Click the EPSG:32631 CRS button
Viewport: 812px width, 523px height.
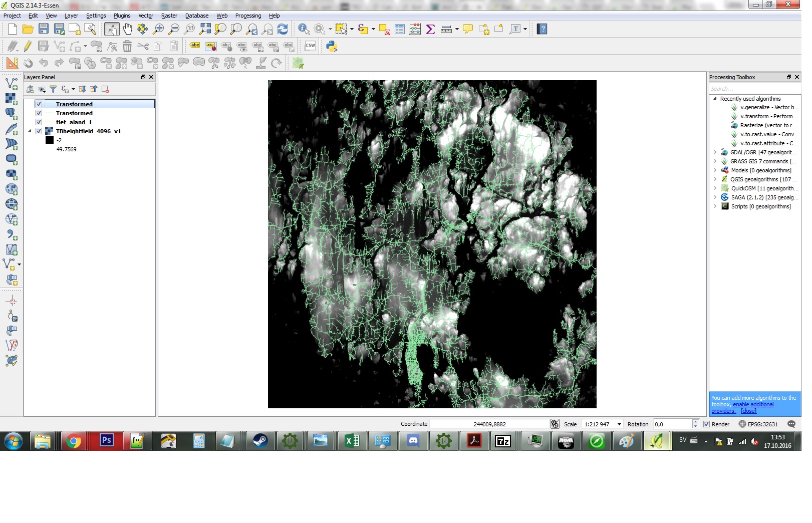tap(758, 424)
